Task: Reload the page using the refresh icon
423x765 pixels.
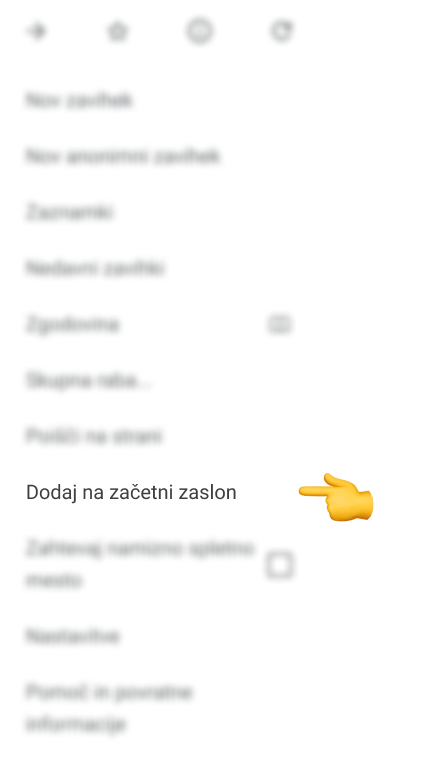Action: (x=282, y=31)
